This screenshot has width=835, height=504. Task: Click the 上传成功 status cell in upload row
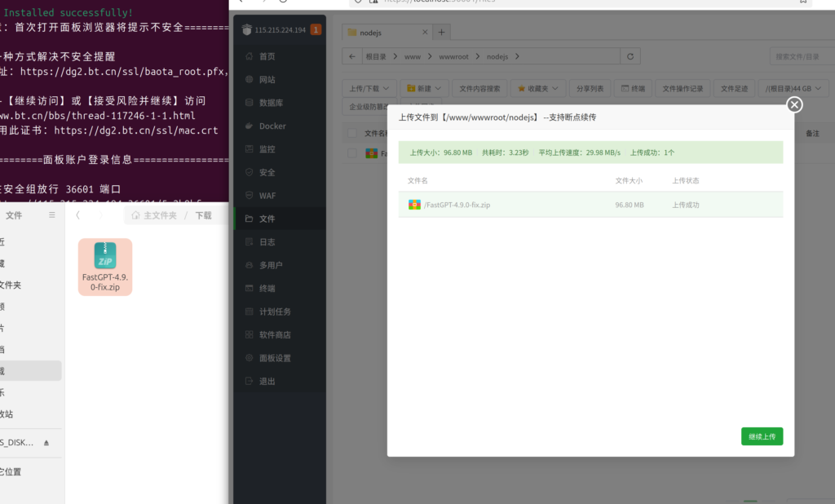tap(685, 205)
